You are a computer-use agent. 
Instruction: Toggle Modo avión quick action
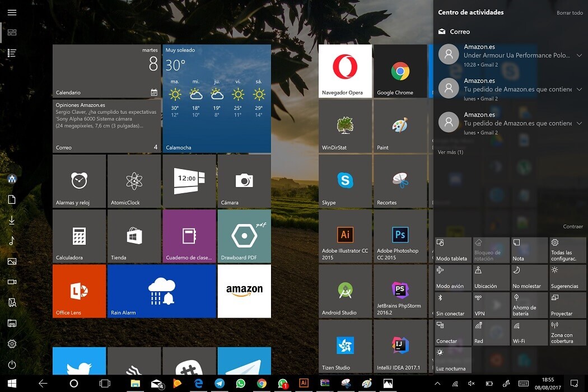click(x=453, y=277)
